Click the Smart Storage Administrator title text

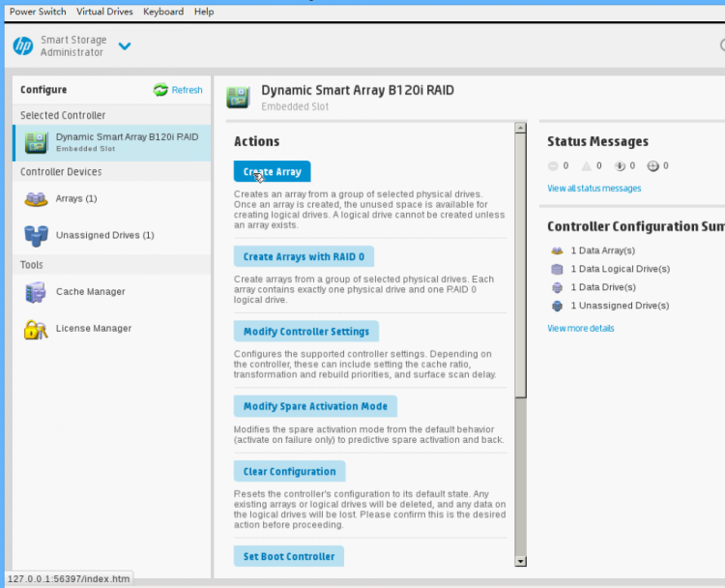tap(73, 45)
